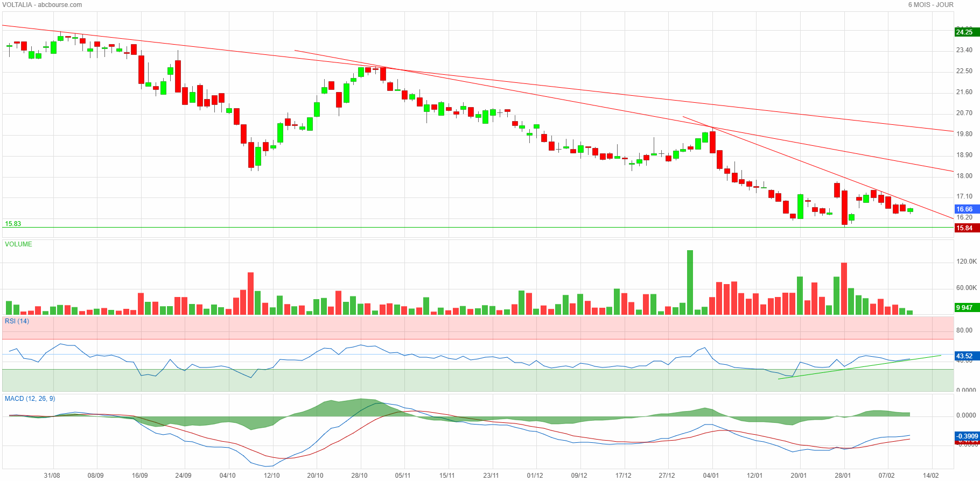
Task: Click the 04/10 date label
Action: pos(227,476)
